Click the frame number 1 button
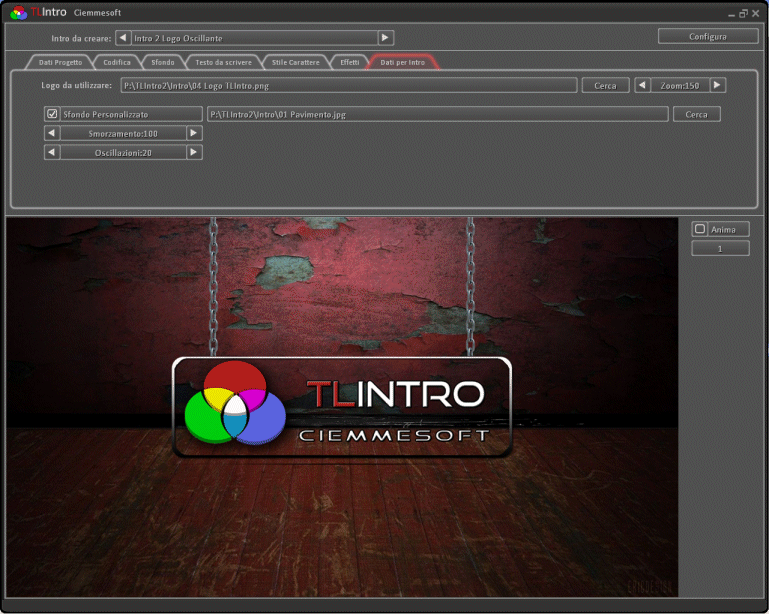The height and width of the screenshot is (614, 769). point(720,248)
